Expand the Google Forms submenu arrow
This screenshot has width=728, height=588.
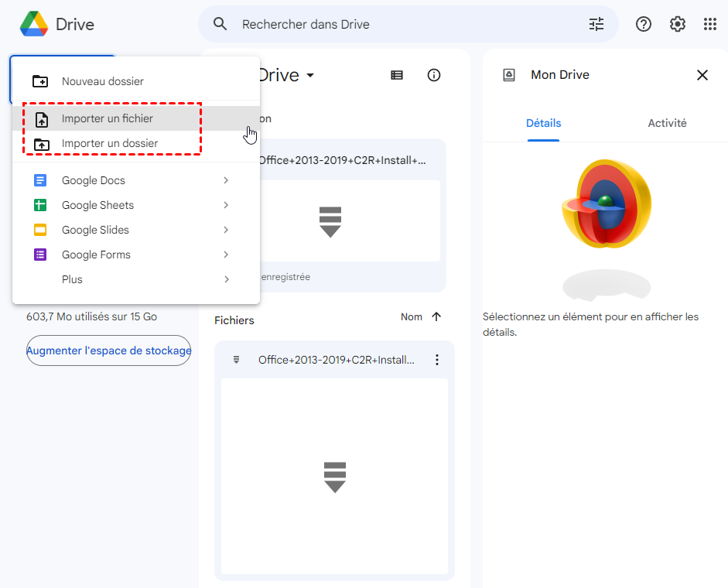226,255
